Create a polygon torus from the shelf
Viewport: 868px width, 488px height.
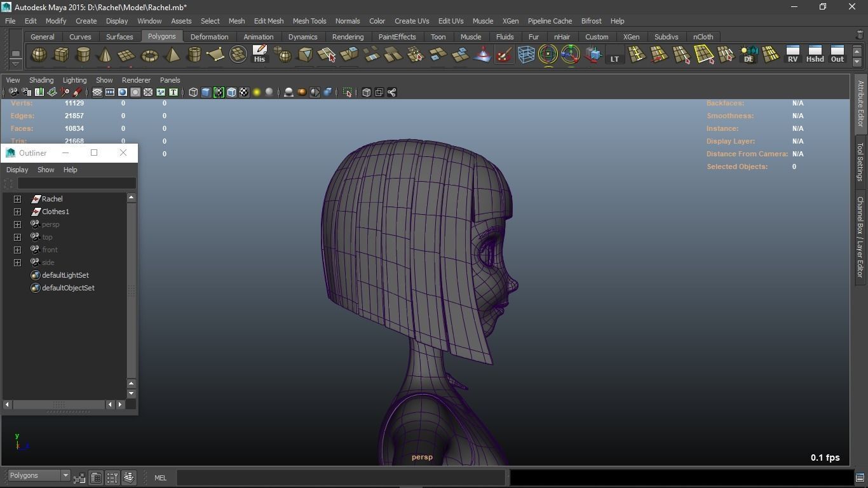(149, 55)
